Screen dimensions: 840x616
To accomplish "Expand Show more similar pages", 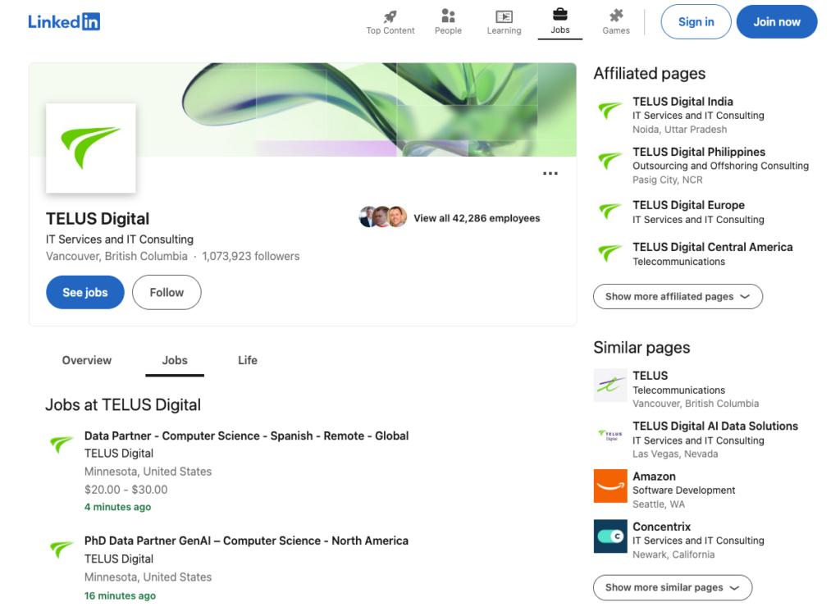I will coord(672,587).
